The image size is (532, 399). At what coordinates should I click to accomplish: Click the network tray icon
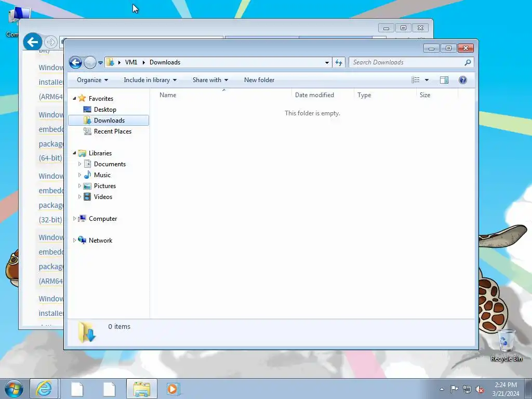pos(467,389)
